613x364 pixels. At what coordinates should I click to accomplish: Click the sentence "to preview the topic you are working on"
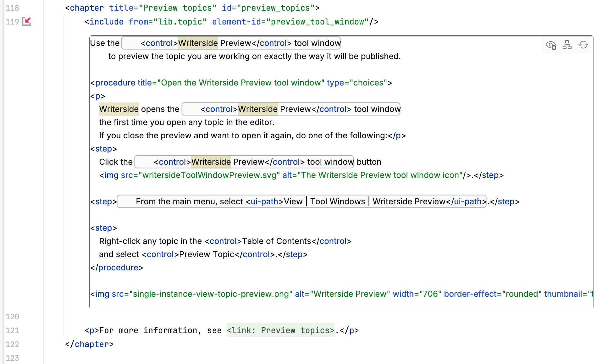[x=254, y=56]
